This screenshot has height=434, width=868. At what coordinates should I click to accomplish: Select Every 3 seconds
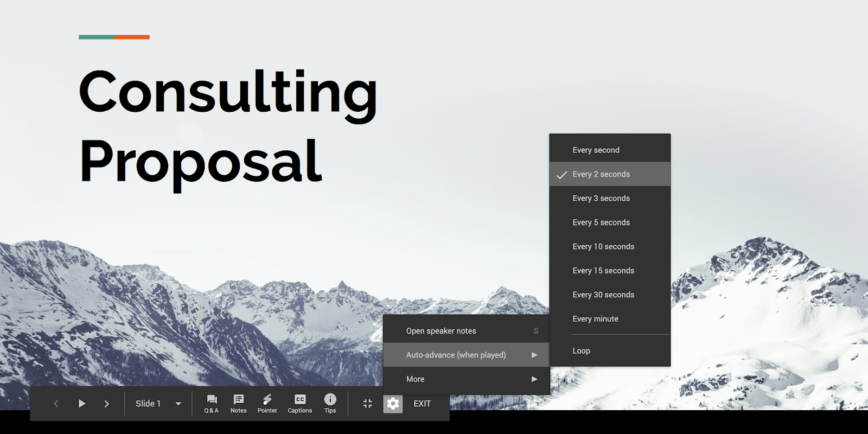(x=610, y=199)
